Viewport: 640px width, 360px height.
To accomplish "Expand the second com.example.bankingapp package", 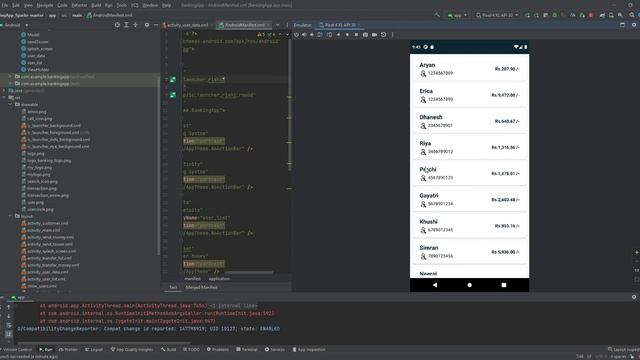I will [10, 83].
